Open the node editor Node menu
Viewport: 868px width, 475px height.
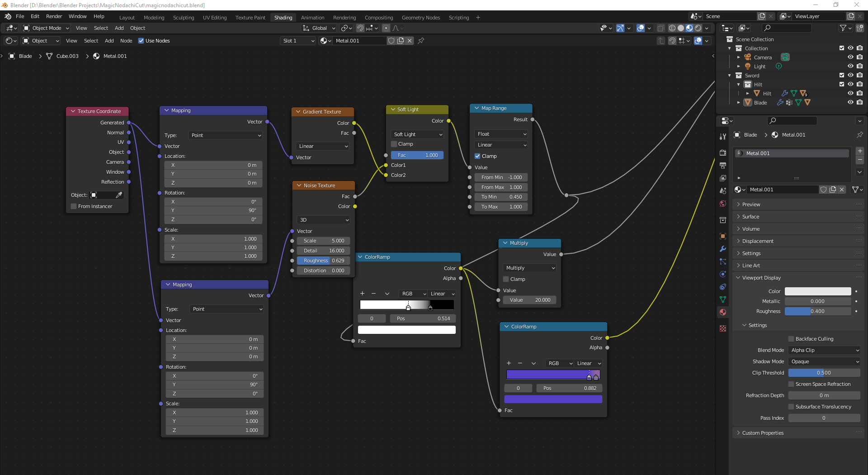tap(126, 41)
